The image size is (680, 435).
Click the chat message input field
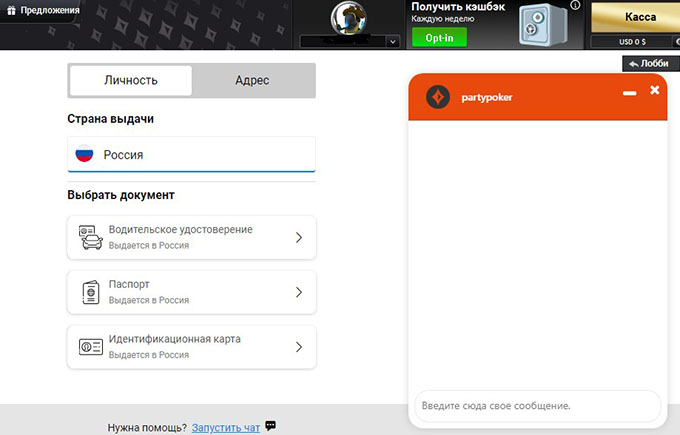click(537, 406)
